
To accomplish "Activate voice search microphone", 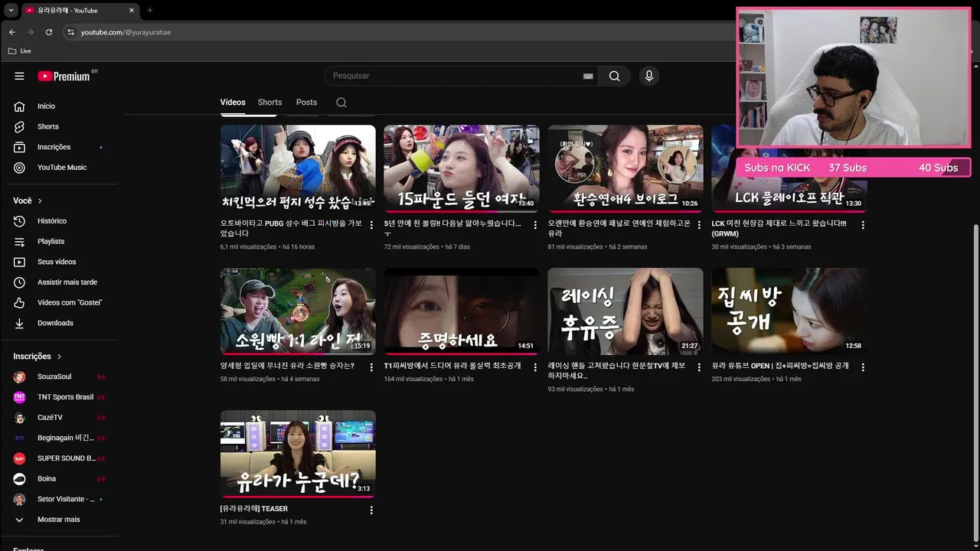I will pos(649,76).
